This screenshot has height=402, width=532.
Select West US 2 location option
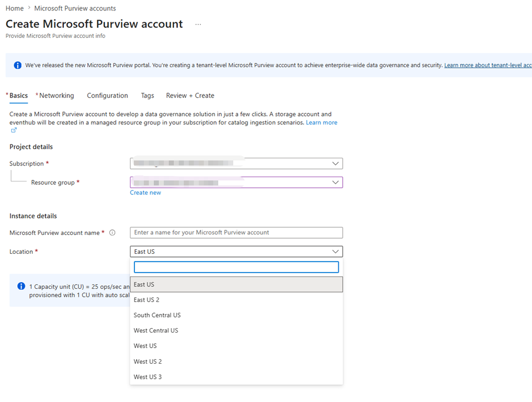click(236, 361)
